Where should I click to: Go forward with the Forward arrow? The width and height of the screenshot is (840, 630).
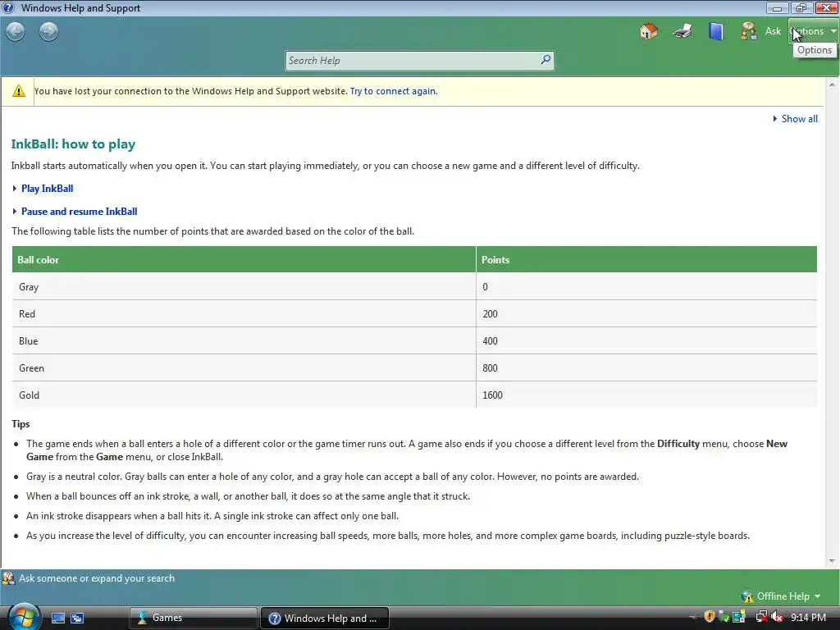48,31
